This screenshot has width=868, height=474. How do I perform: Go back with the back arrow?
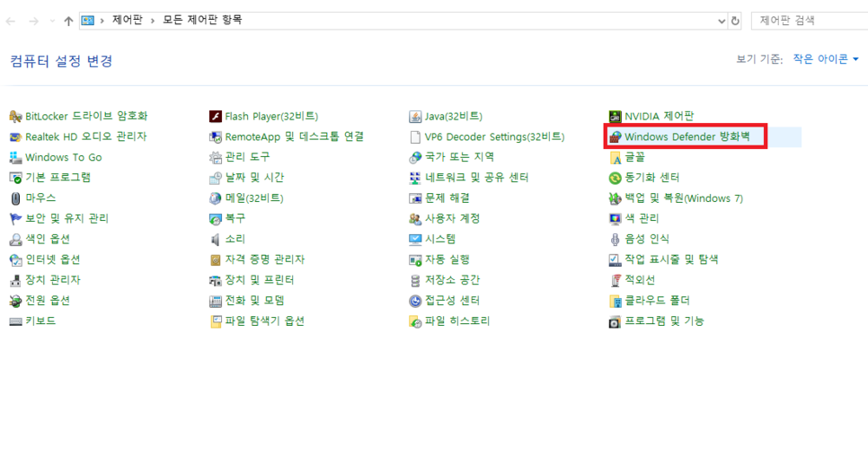[x=11, y=21]
